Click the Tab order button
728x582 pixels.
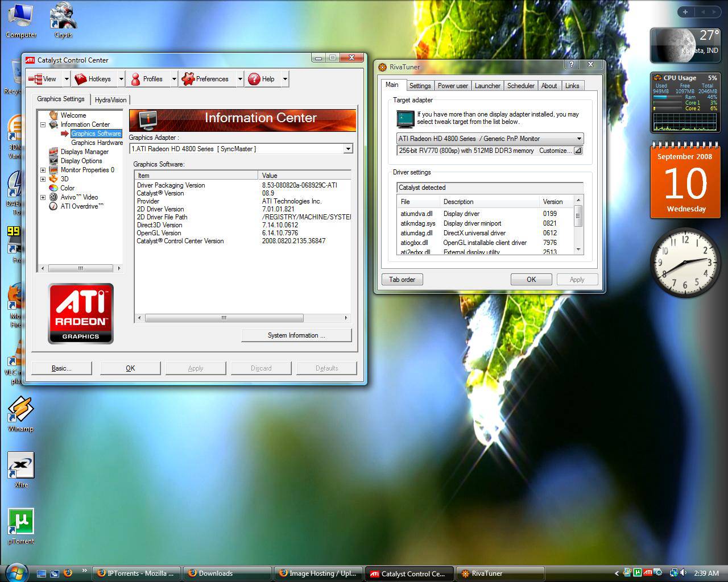coord(402,280)
